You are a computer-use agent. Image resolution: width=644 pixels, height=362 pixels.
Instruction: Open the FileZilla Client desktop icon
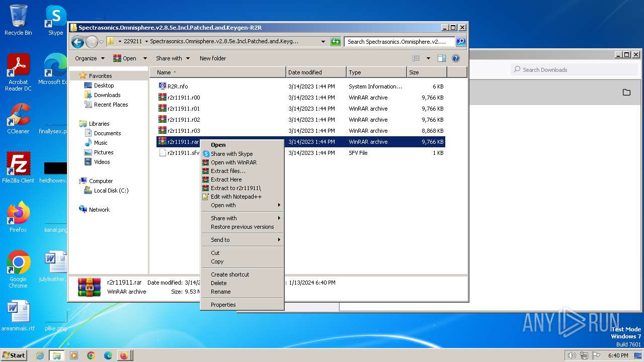pyautogui.click(x=18, y=167)
